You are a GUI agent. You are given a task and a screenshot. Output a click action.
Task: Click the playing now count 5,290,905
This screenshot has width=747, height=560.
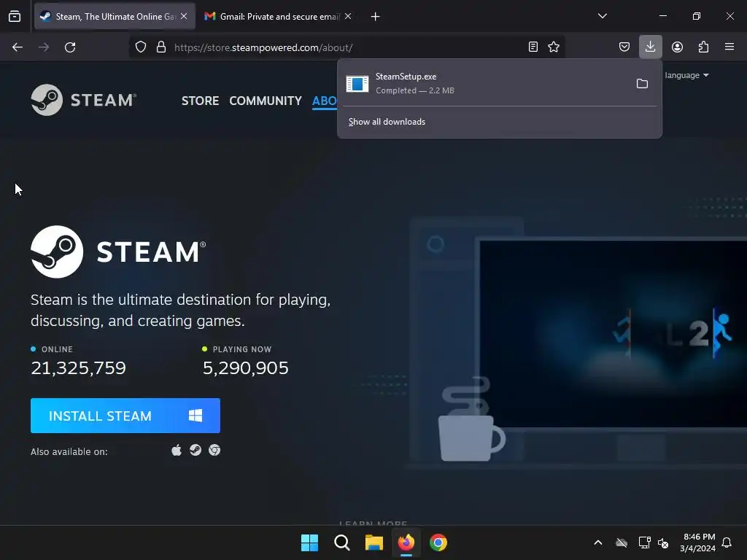[x=246, y=368]
